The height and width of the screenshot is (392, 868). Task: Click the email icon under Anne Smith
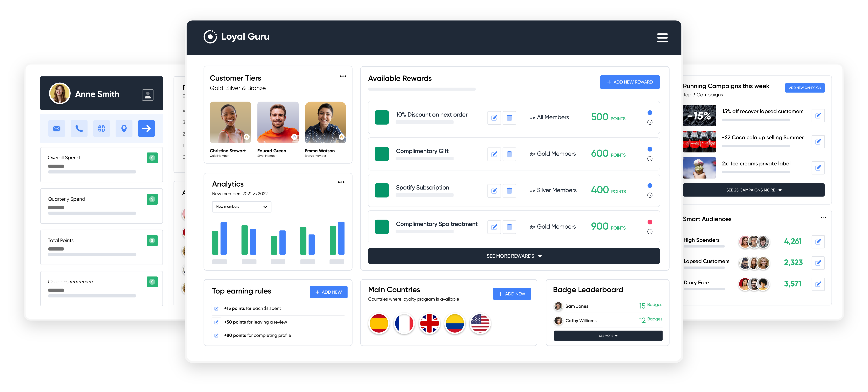(57, 128)
